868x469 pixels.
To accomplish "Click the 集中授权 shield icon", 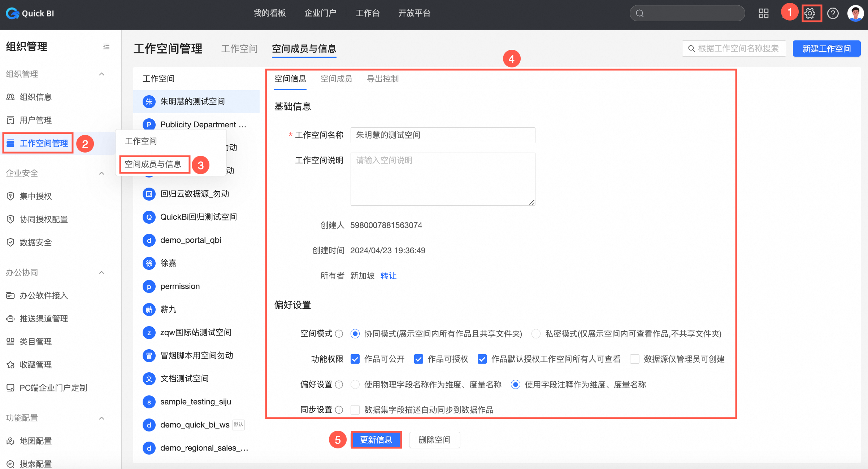I will click(10, 196).
